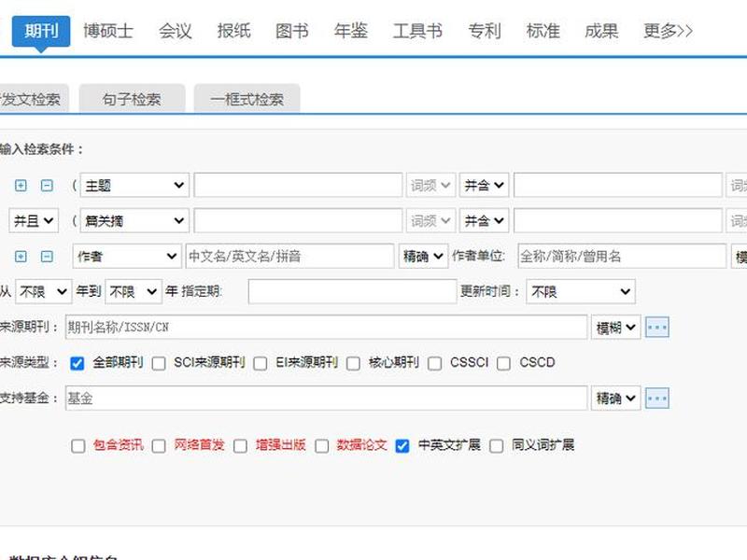The height and width of the screenshot is (560, 747).
Task: Enable the 包含资讯 checkbox
Action: tap(78, 446)
